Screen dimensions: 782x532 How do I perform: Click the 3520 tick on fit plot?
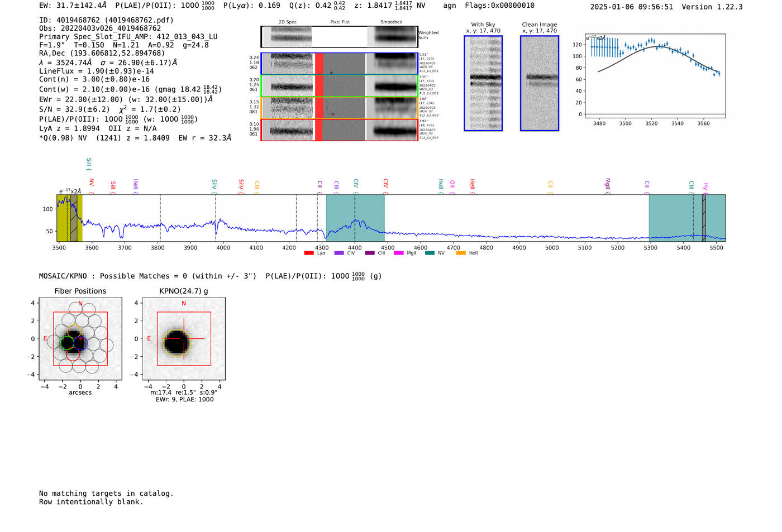(651, 123)
